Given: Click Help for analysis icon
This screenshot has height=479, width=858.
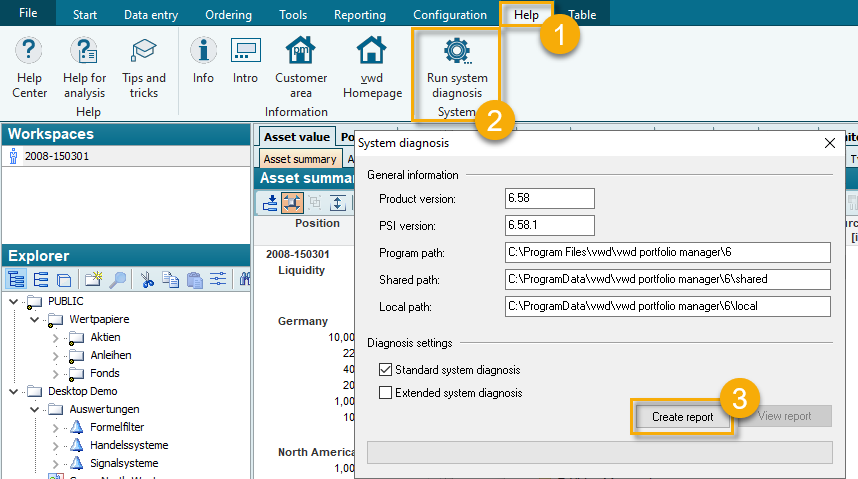Looking at the screenshot, I should (x=84, y=65).
